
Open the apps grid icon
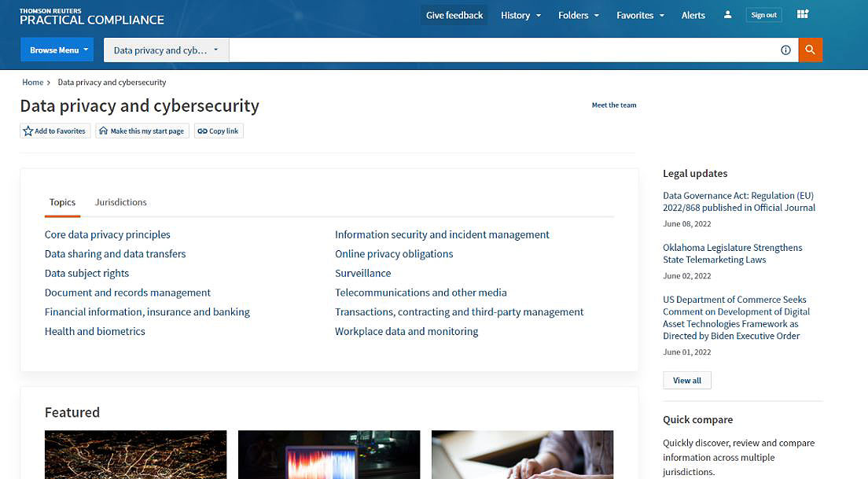coord(803,15)
